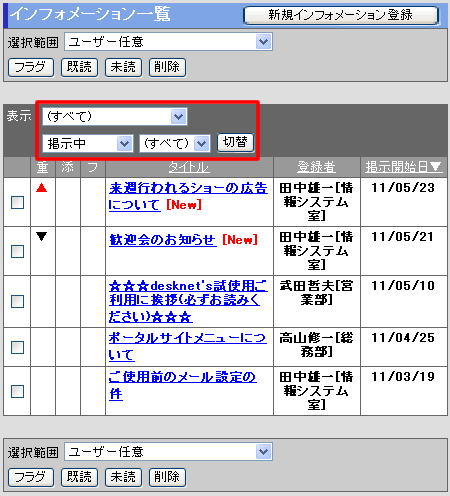Tick checkbox for 来週行われるショーの広告 row

coord(17,202)
